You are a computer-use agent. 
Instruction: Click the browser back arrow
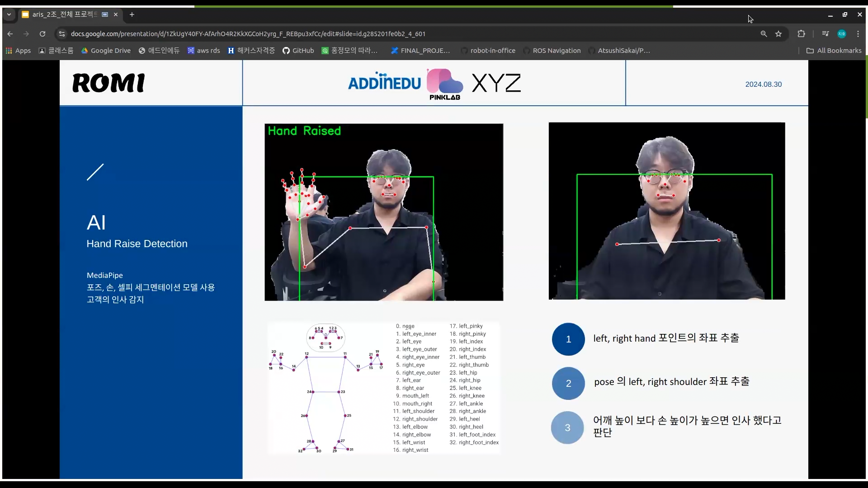pyautogui.click(x=10, y=34)
